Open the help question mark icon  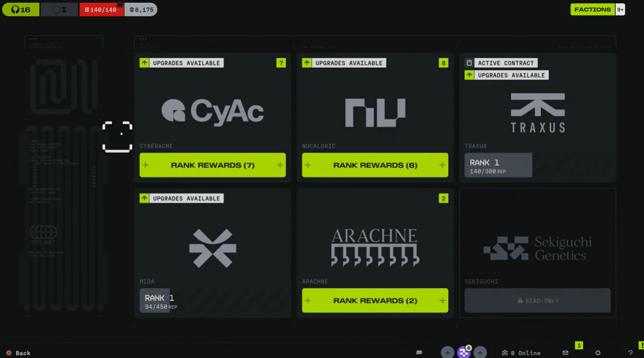click(630, 353)
